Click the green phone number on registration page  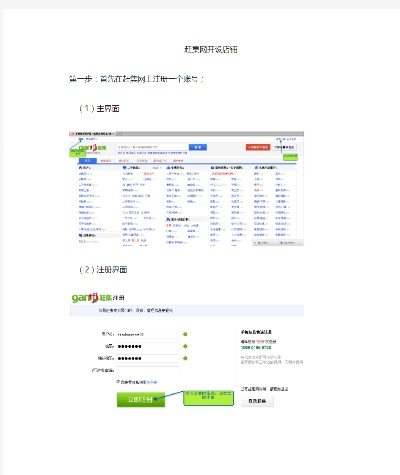coord(256,348)
